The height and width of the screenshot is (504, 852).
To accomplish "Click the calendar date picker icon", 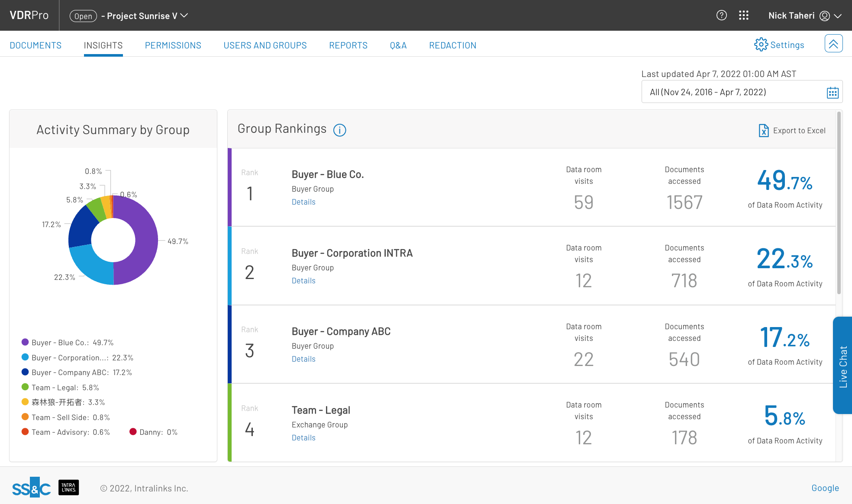I will pos(833,93).
